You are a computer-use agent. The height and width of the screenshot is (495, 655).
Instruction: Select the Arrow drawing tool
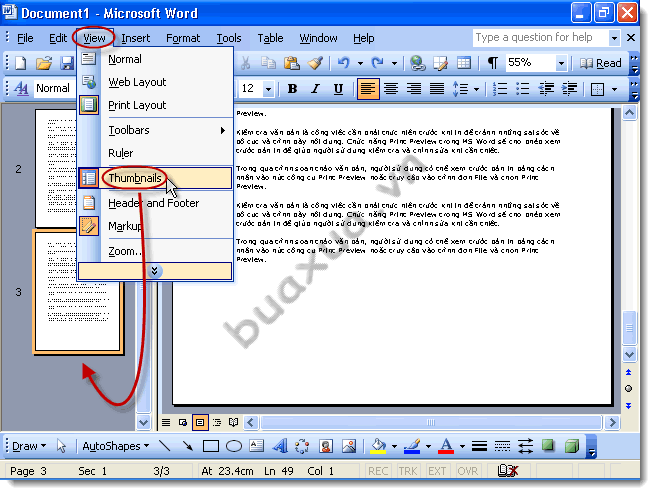(x=188, y=446)
